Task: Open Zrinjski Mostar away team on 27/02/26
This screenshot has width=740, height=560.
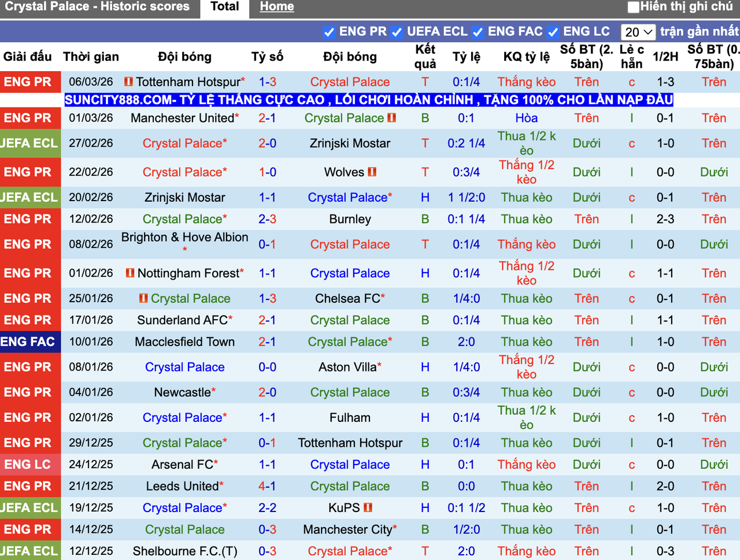Action: click(x=350, y=143)
